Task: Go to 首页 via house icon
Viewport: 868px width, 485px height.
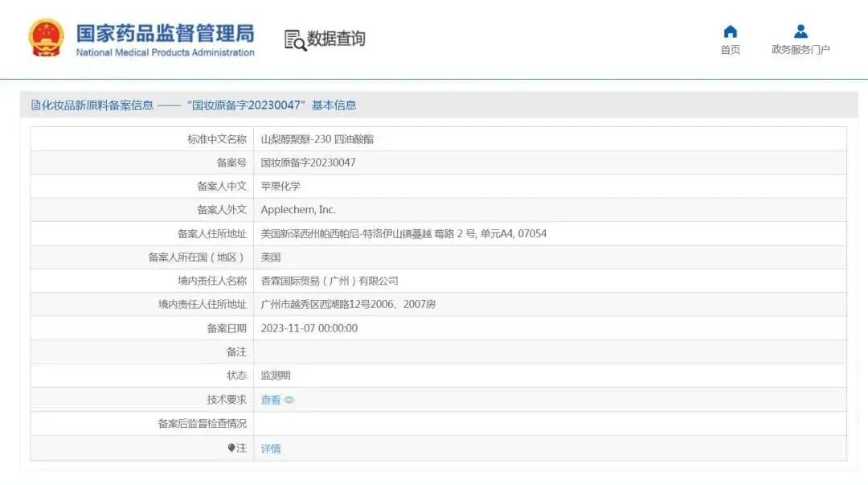Action: pos(730,31)
